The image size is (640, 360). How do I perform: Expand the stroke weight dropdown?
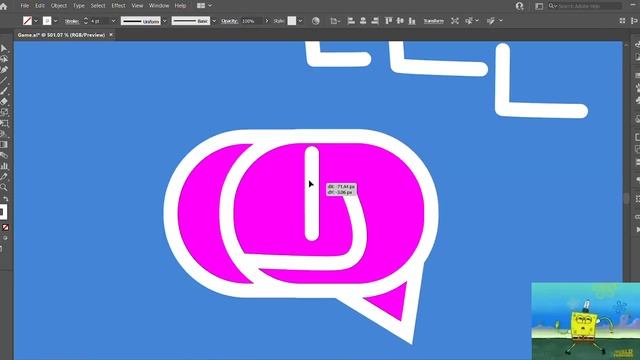coord(113,21)
